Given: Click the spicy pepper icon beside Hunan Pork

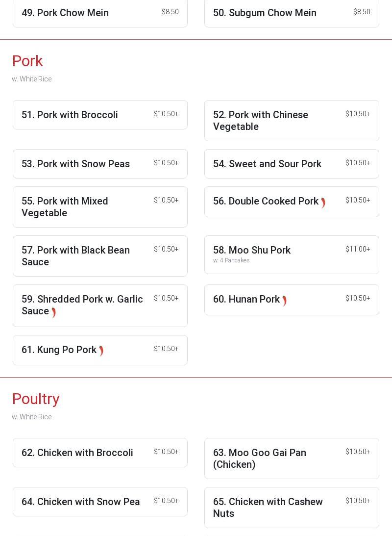Looking at the screenshot, I should (x=284, y=301).
